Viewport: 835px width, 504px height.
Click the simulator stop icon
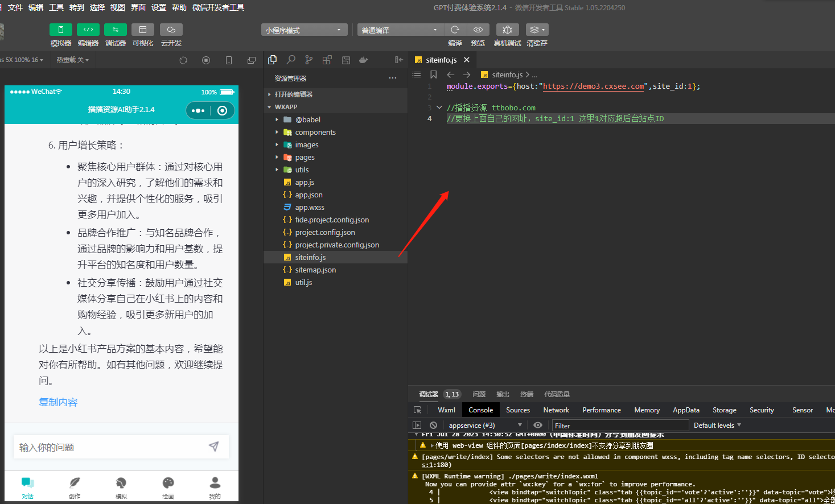(206, 60)
